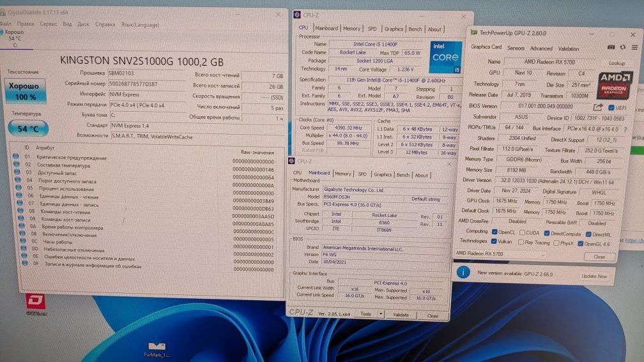Toggle the Ray Tracing checkbox in GPU-Z
The image size is (644, 362).
(521, 242)
